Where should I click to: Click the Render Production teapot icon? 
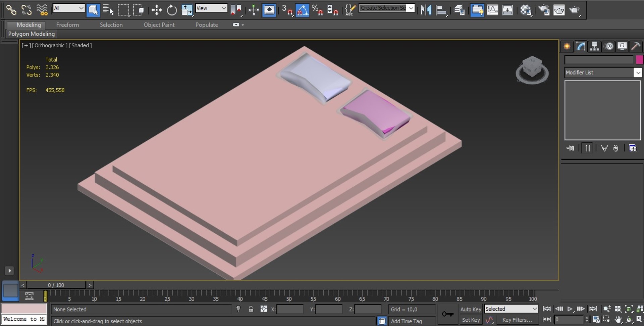(574, 10)
